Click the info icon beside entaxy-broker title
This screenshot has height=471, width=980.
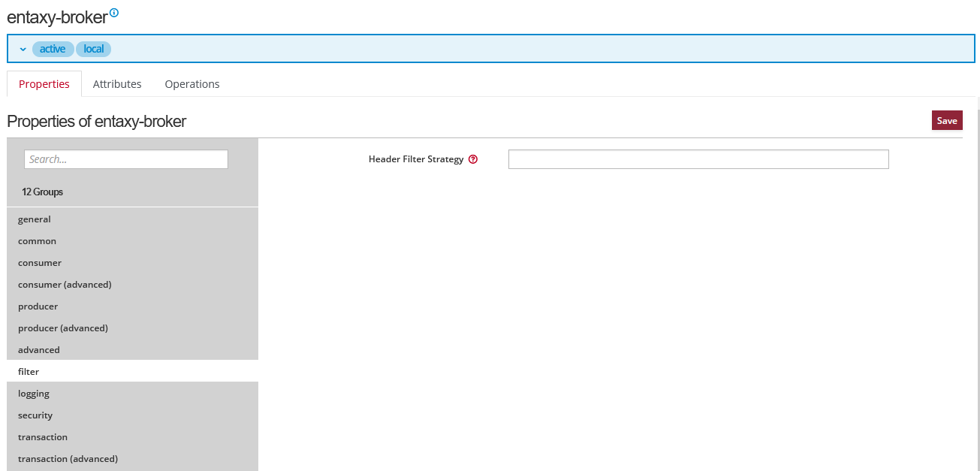114,13
